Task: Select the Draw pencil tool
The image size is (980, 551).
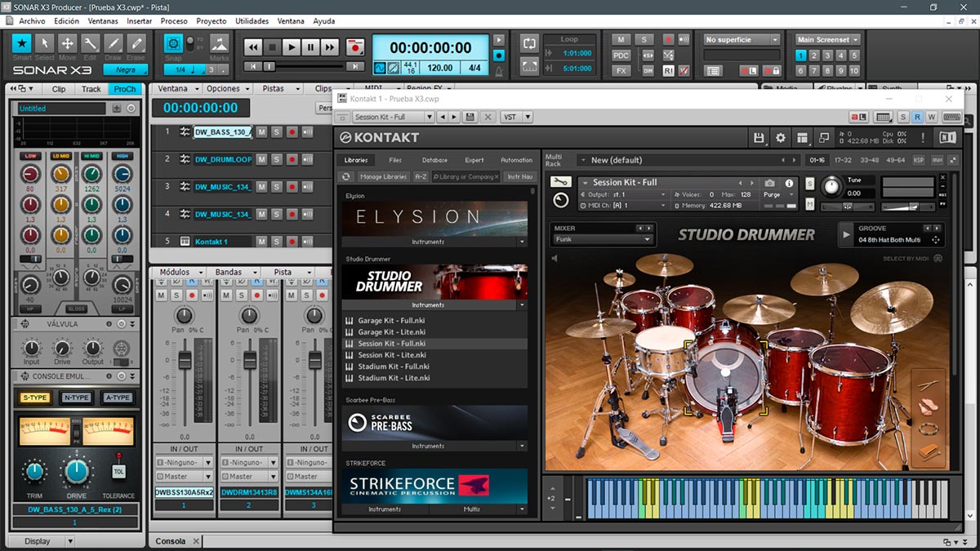Action: click(x=114, y=43)
